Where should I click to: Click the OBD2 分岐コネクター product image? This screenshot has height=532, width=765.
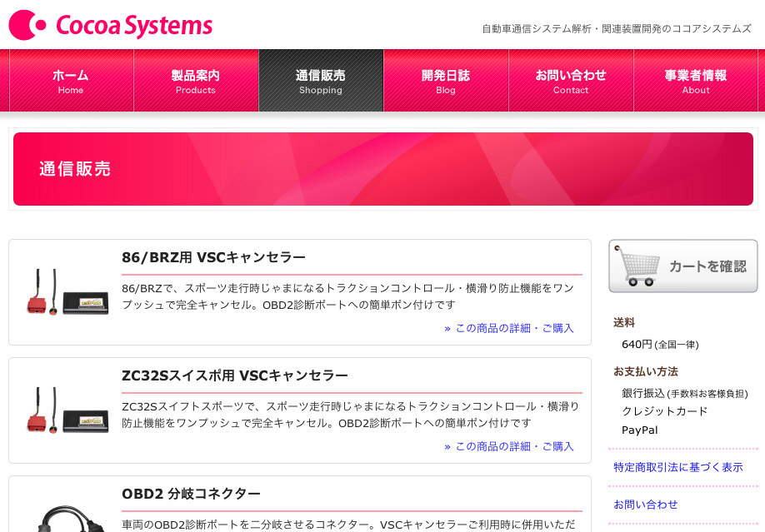pyautogui.click(x=71, y=519)
